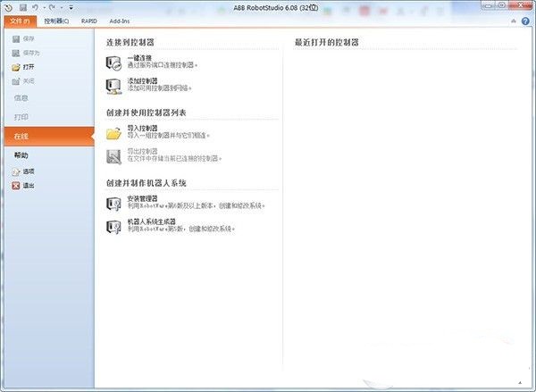Click the Undo arrow in quick access toolbar
This screenshot has height=392, width=536.
click(35, 7)
